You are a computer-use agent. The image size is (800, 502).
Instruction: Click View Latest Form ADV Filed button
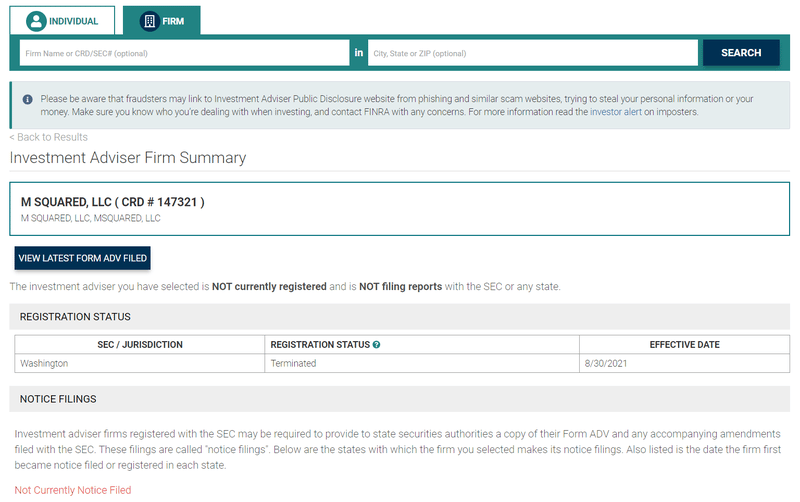83,258
